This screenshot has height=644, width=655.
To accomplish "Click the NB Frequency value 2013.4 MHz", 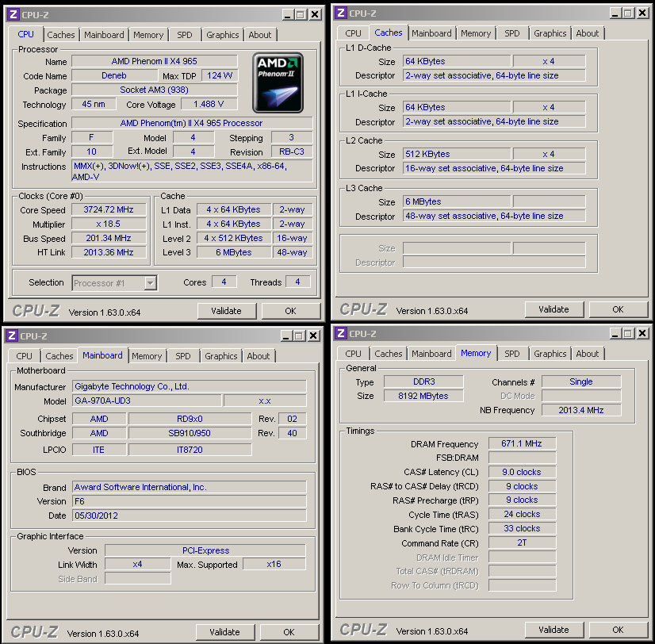I will 581,410.
